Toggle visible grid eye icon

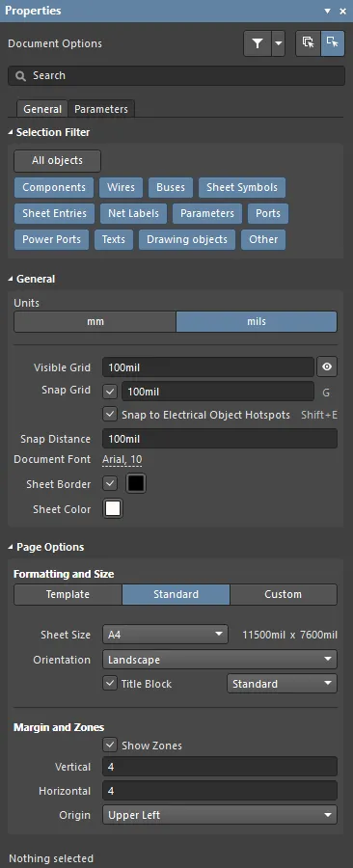click(327, 367)
